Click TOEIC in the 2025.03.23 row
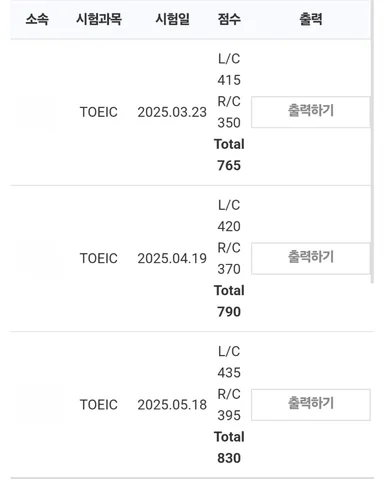 pyautogui.click(x=99, y=112)
